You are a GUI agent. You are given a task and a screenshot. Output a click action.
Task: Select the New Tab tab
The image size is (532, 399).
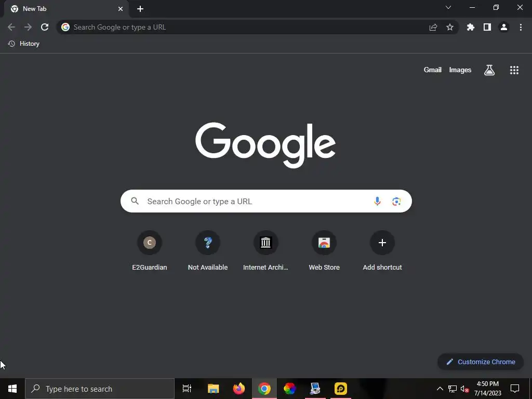(x=66, y=9)
